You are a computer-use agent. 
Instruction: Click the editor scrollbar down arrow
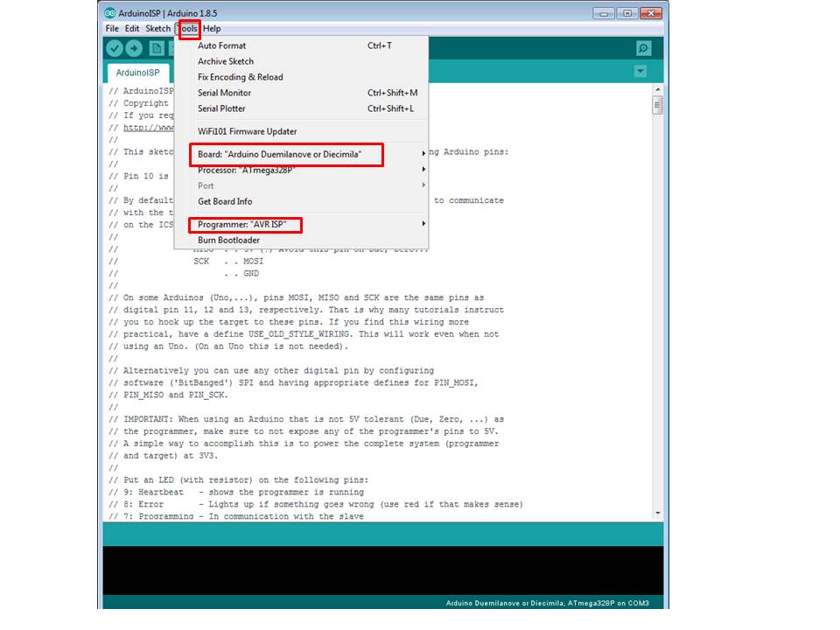click(657, 514)
